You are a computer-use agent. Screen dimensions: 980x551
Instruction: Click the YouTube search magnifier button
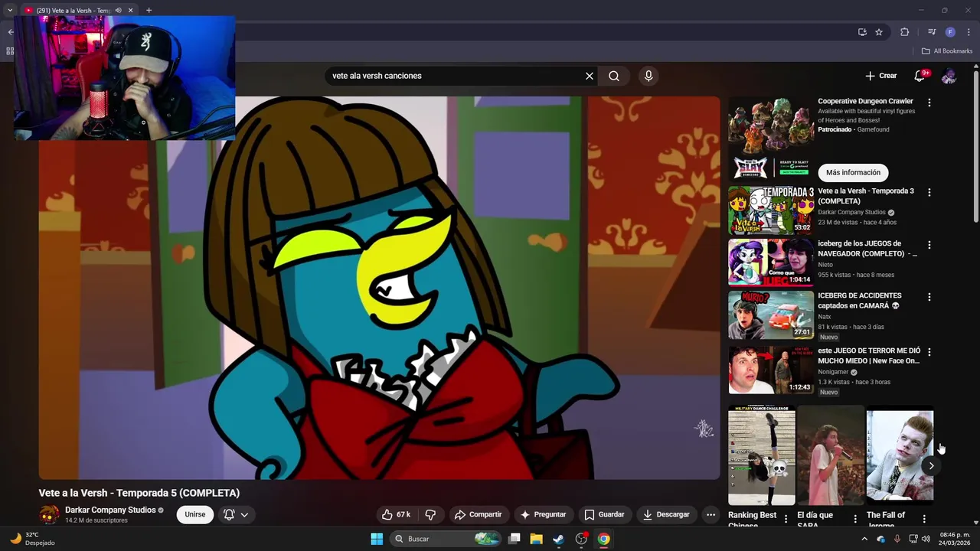(614, 76)
